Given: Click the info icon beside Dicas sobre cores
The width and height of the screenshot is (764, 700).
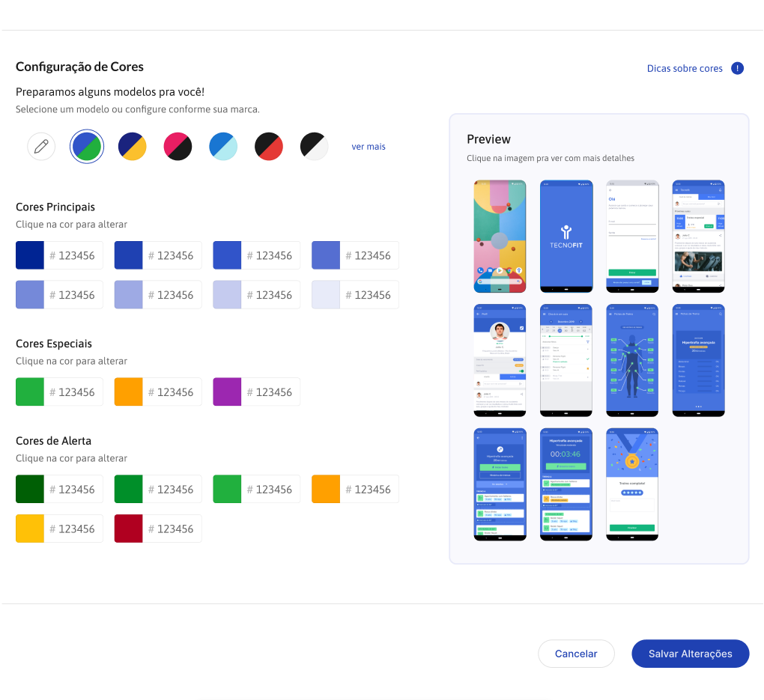Looking at the screenshot, I should pyautogui.click(x=737, y=69).
